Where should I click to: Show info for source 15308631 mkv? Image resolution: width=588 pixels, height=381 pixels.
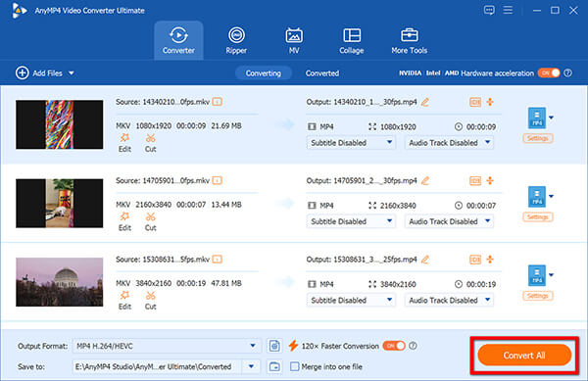coord(218,260)
